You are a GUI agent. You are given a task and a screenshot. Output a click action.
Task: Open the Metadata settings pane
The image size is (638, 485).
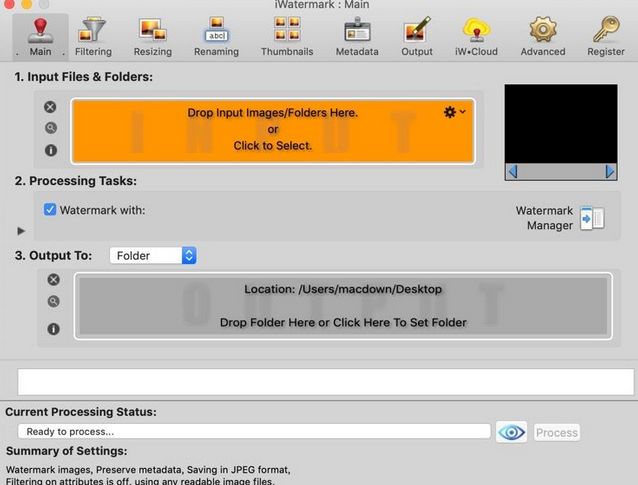357,37
